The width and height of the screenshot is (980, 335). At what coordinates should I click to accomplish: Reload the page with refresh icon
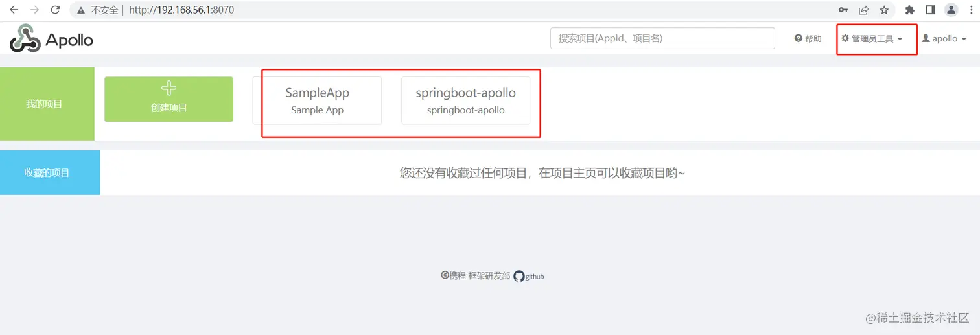[x=55, y=10]
